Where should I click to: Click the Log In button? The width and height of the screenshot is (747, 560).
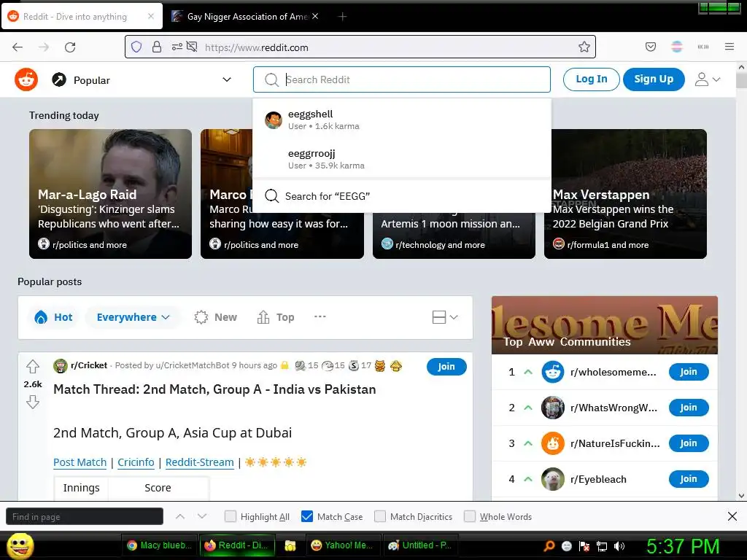pos(591,79)
